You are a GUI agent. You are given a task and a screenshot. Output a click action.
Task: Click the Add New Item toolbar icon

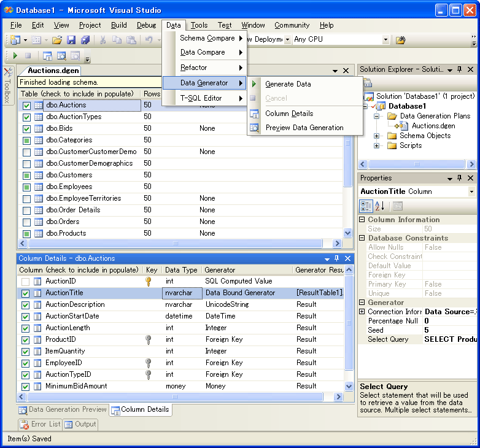36,40
